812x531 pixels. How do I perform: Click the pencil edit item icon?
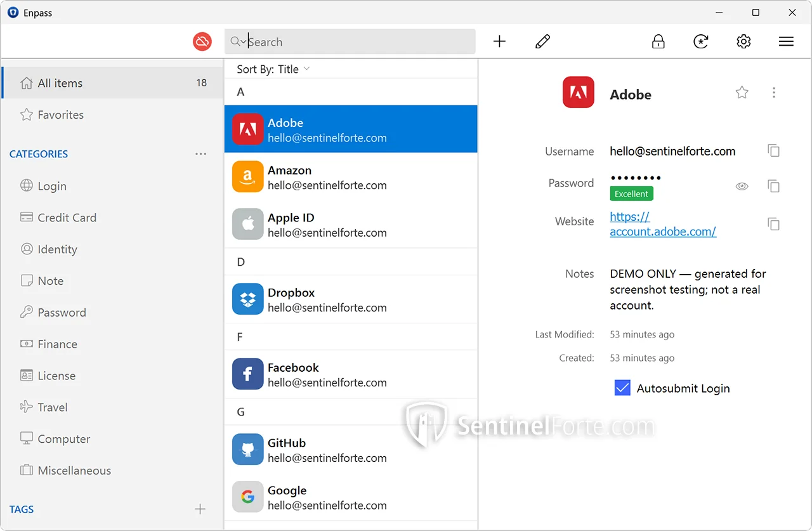pyautogui.click(x=543, y=42)
